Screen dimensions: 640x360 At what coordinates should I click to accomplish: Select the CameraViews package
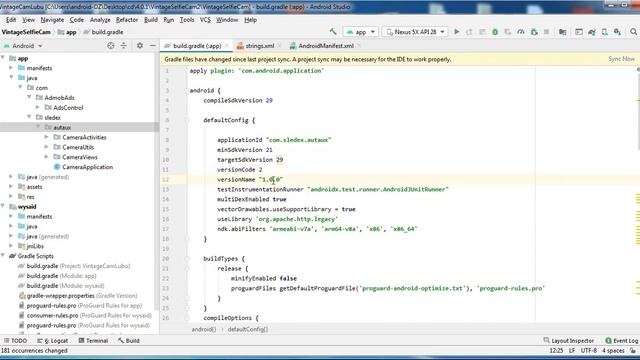pyautogui.click(x=80, y=157)
